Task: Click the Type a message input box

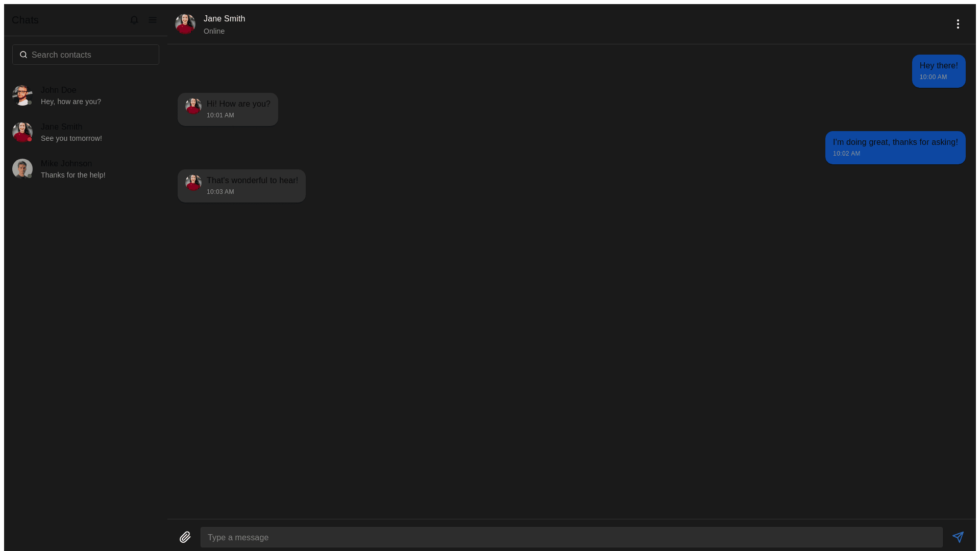Action: coord(572,537)
